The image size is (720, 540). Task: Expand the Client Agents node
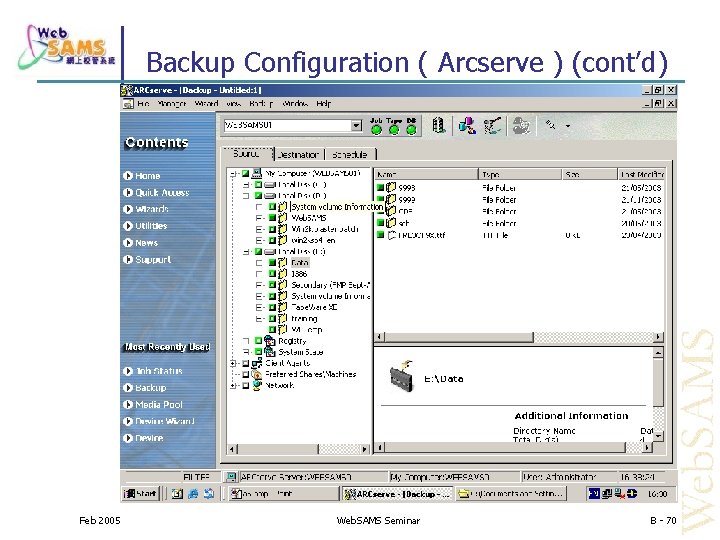(x=233, y=363)
